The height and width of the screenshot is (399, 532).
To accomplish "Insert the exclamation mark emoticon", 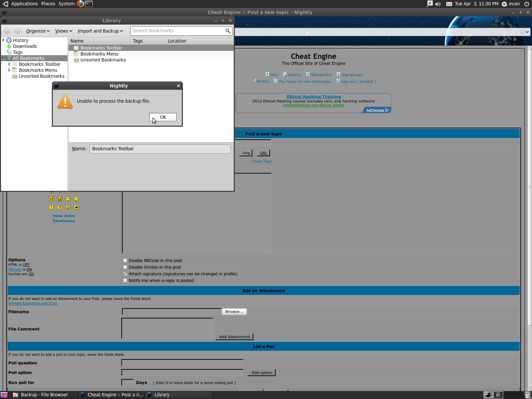I will click(x=51, y=207).
